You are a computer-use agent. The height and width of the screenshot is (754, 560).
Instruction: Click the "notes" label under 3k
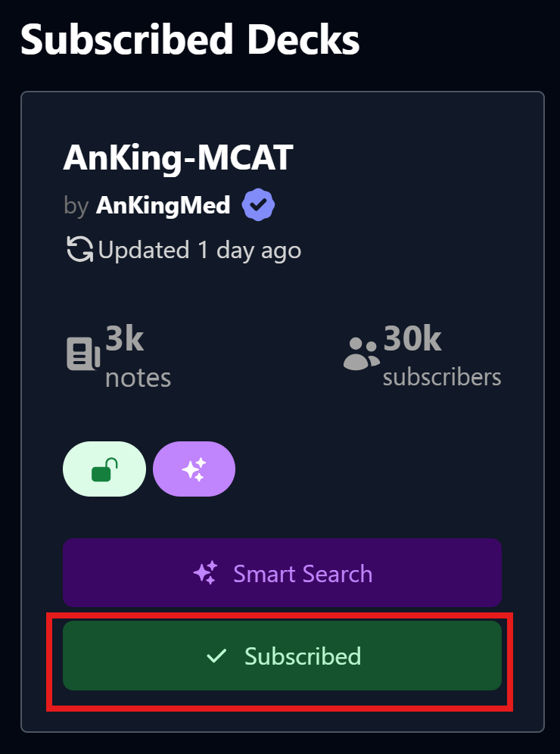138,377
